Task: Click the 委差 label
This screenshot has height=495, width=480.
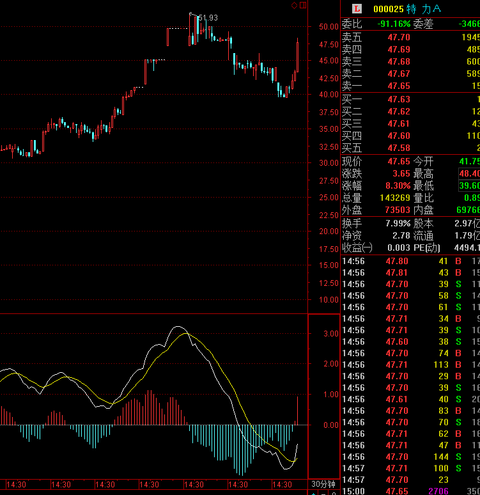Action: [x=423, y=24]
